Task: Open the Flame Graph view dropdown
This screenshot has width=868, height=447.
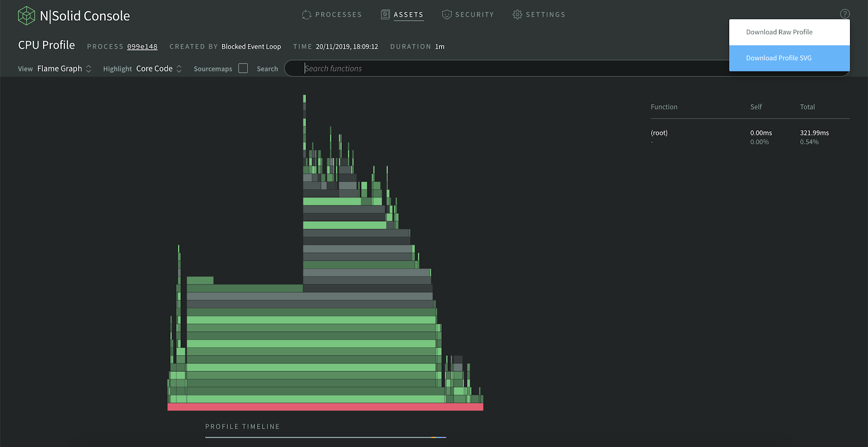Action: tap(64, 68)
